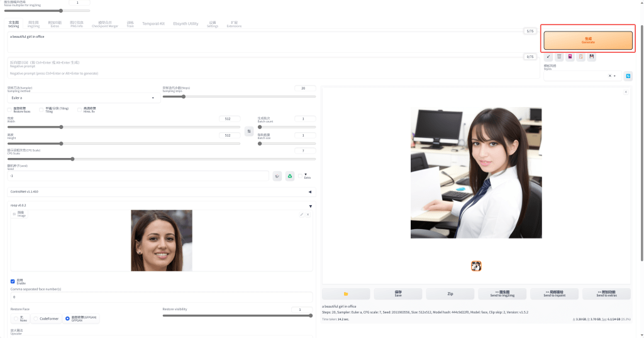Open the Sampling method dropdown

click(x=82, y=98)
